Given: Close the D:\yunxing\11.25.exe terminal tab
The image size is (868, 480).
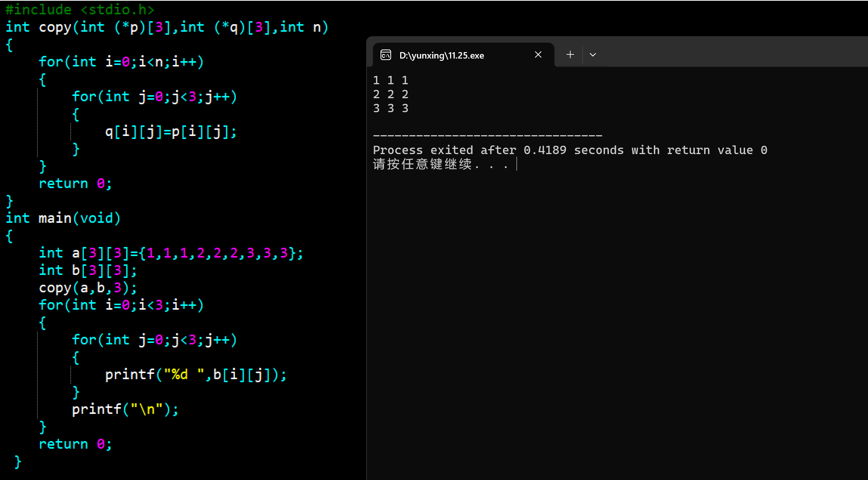Looking at the screenshot, I should pos(538,55).
